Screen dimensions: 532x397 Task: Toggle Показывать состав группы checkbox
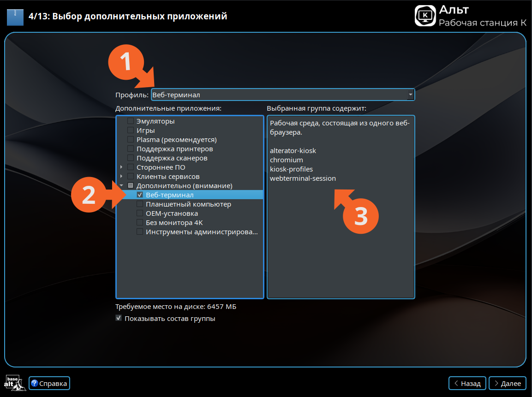tap(119, 318)
